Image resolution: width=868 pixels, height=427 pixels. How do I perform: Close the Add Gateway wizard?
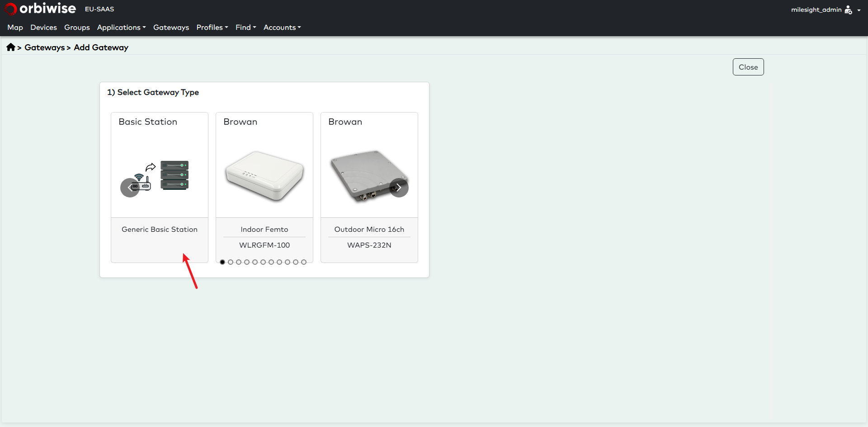[x=748, y=67]
